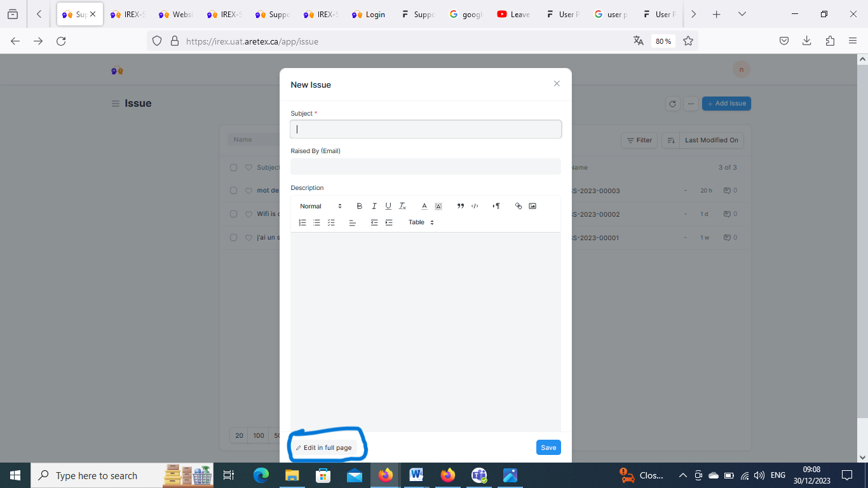The width and height of the screenshot is (868, 488).
Task: Open the Last Modified On sort dropdown
Action: (711, 140)
